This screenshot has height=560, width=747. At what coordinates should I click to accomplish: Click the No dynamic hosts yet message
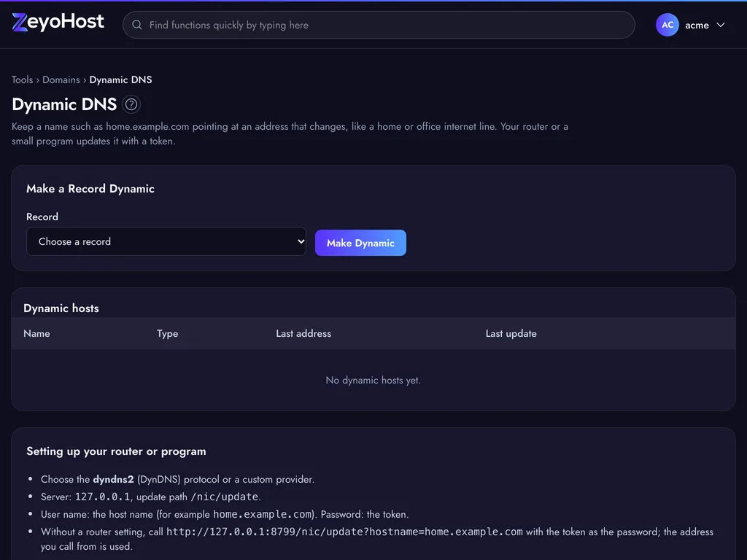pos(373,380)
